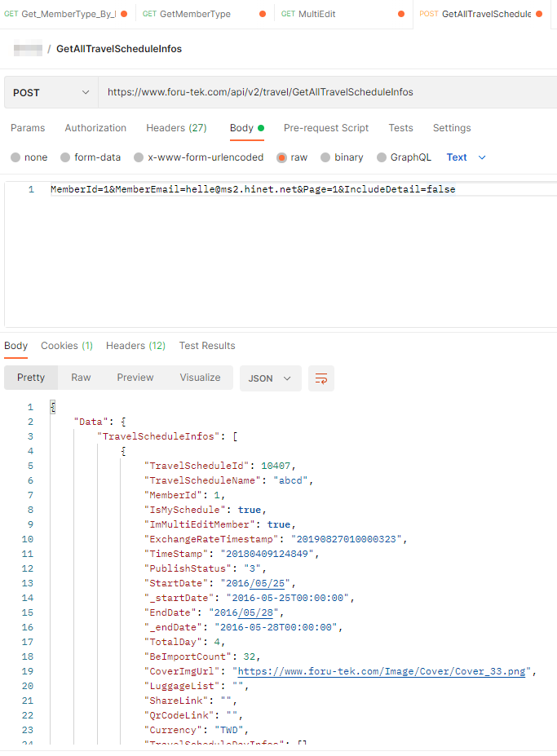The height and width of the screenshot is (756, 557).
Task: Switch to GetMemberType request tab
Action: [x=205, y=14]
